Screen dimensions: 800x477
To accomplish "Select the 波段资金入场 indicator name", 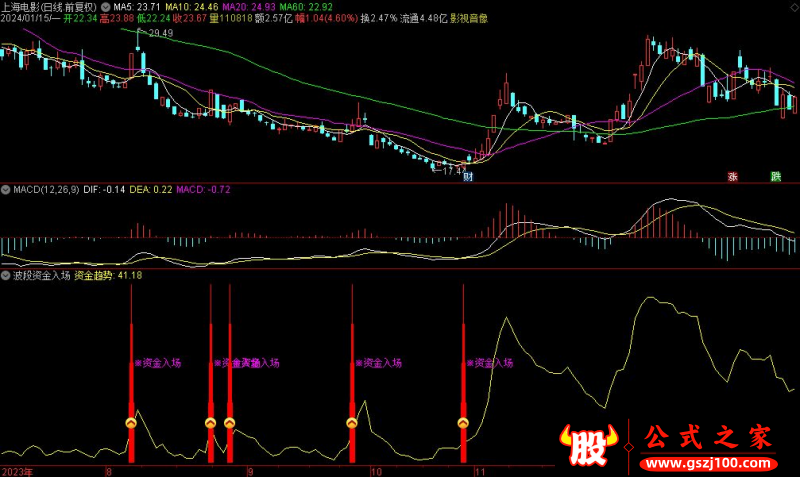I will 41,275.
